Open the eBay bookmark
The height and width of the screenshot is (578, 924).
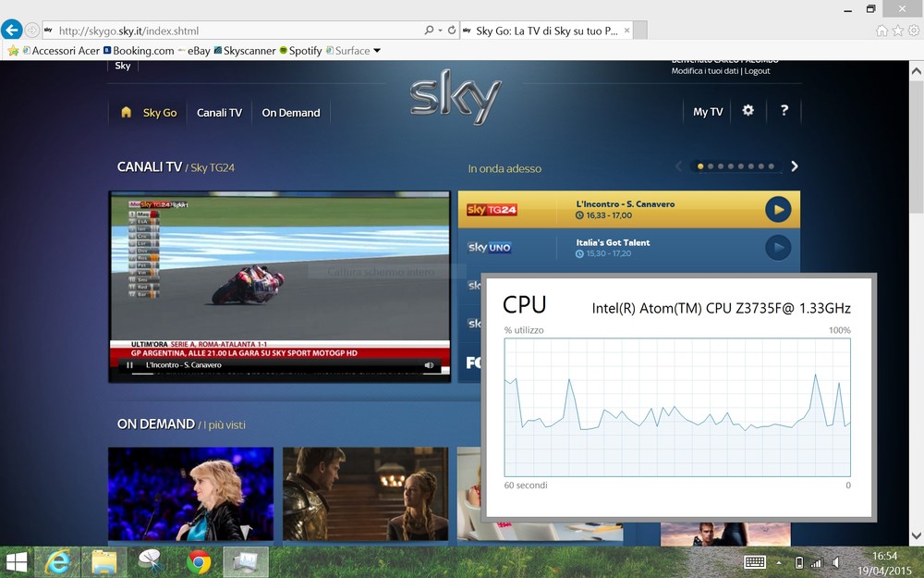point(194,51)
